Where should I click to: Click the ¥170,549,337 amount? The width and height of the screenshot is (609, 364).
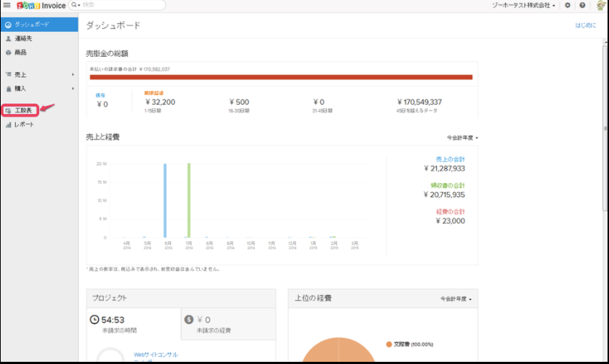pos(419,102)
